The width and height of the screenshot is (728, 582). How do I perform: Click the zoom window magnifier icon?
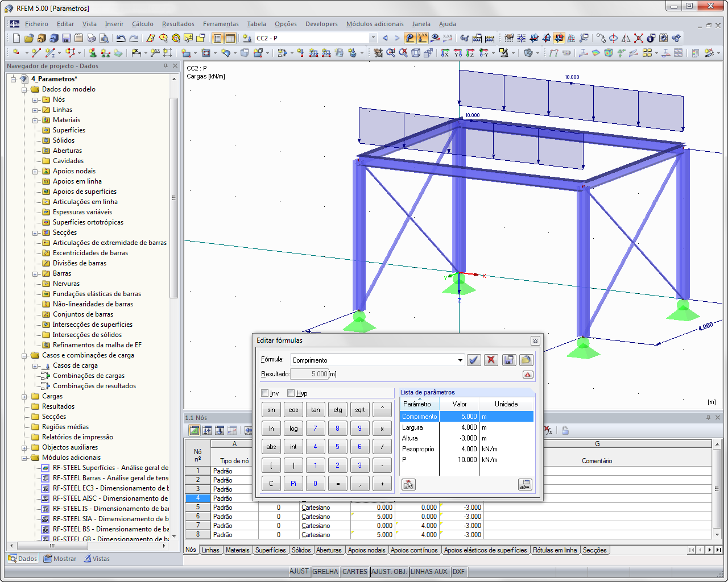point(391,53)
